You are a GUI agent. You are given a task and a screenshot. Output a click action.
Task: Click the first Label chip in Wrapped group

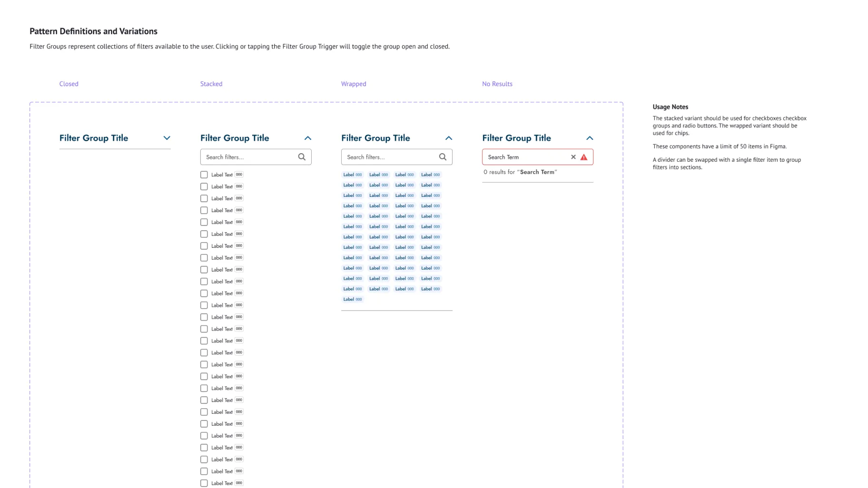(x=353, y=175)
